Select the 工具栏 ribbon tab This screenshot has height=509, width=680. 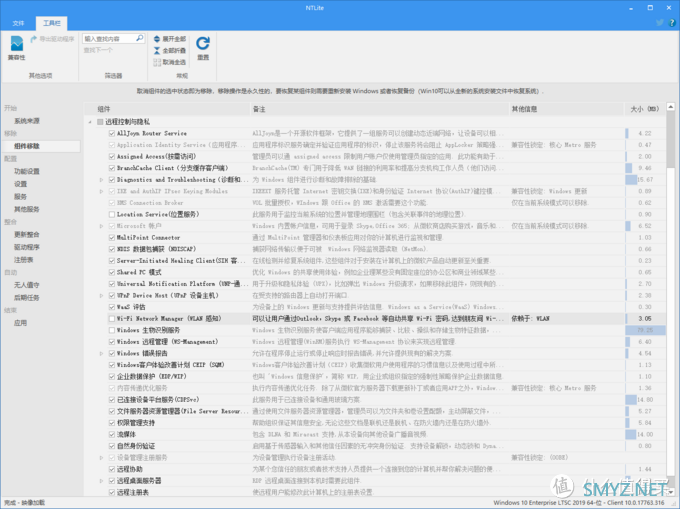click(x=52, y=23)
